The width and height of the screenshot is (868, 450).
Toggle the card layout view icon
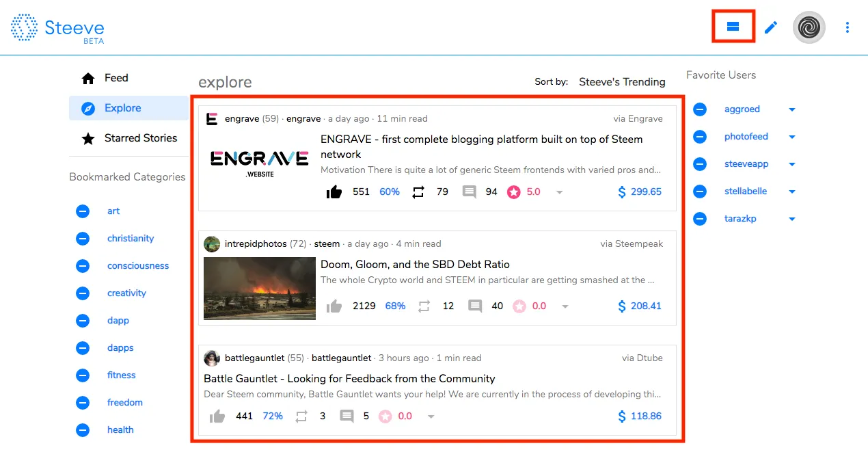pos(733,27)
